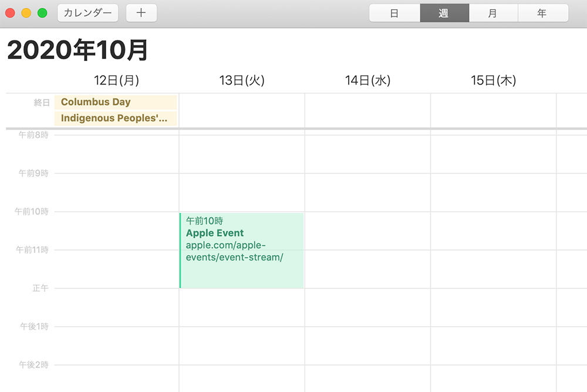587x392 pixels.
Task: Click the 終日 all-day cell for 13日(火)
Action: pos(242,110)
